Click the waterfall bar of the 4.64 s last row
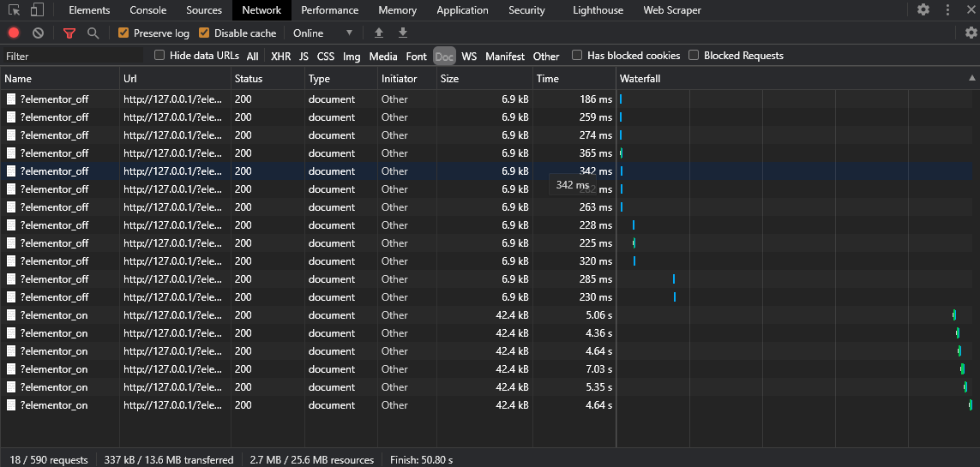The image size is (980, 467). (970, 405)
